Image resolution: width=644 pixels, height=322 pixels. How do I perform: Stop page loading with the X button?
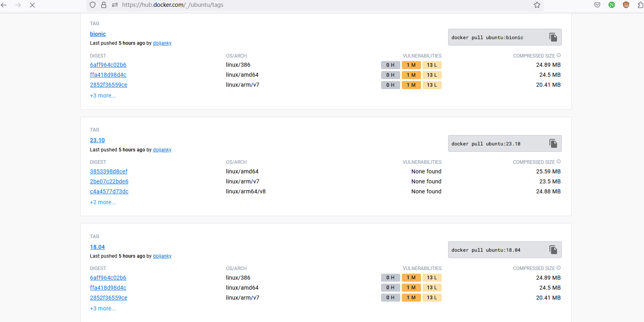(32, 5)
